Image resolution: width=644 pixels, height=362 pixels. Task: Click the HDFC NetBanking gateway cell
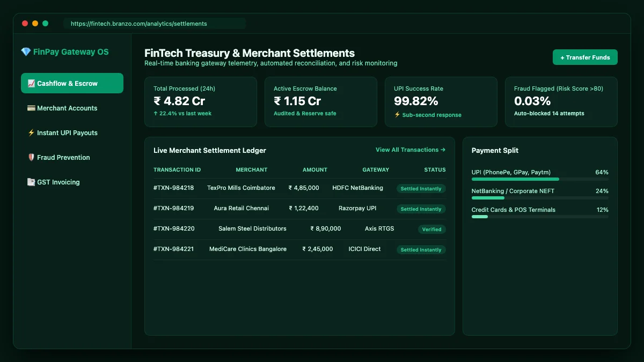click(x=357, y=188)
